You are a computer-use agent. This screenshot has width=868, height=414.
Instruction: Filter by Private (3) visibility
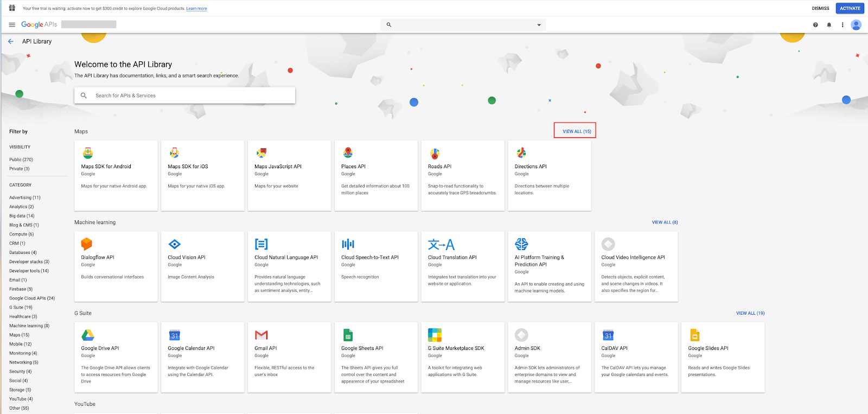[x=20, y=169]
